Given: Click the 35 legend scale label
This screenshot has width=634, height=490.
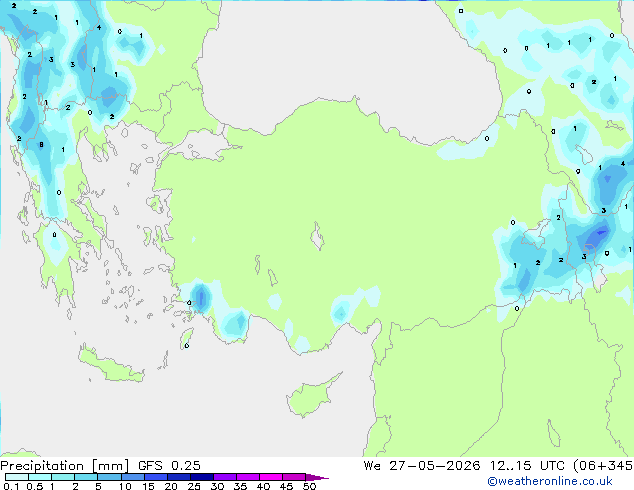Looking at the screenshot, I should [241, 486].
